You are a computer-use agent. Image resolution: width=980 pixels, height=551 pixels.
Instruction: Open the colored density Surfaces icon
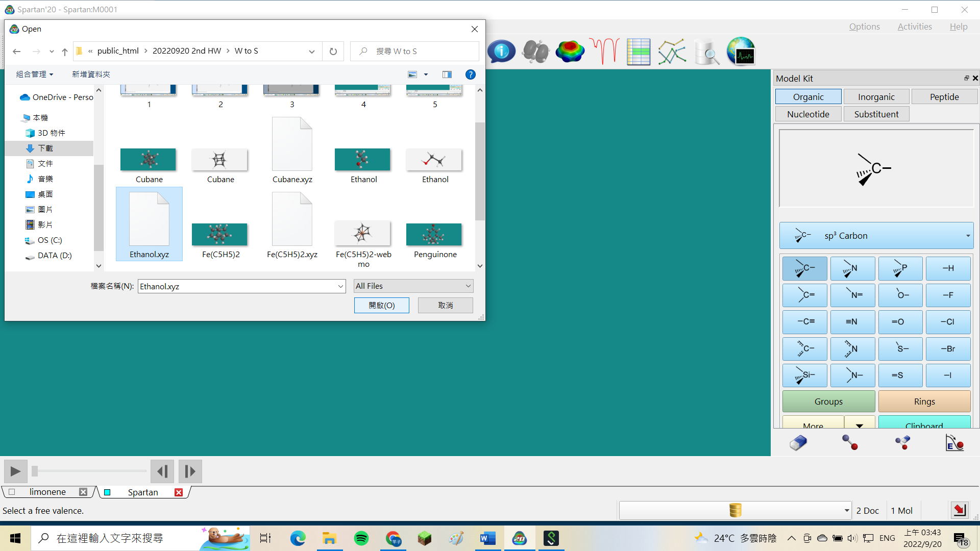tap(570, 52)
